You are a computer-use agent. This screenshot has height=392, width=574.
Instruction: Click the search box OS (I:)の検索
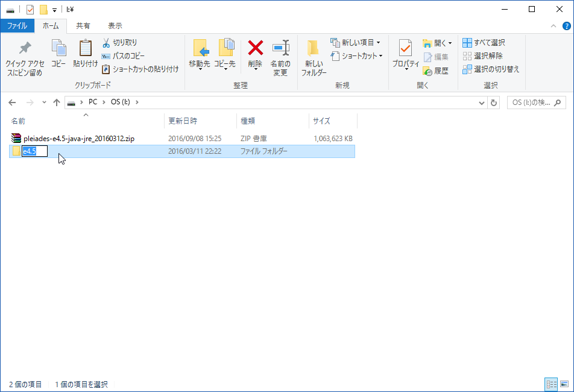pos(536,103)
